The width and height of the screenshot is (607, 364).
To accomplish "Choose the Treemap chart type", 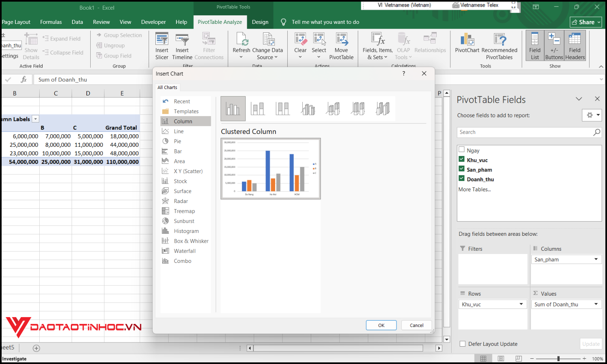I will [x=183, y=211].
